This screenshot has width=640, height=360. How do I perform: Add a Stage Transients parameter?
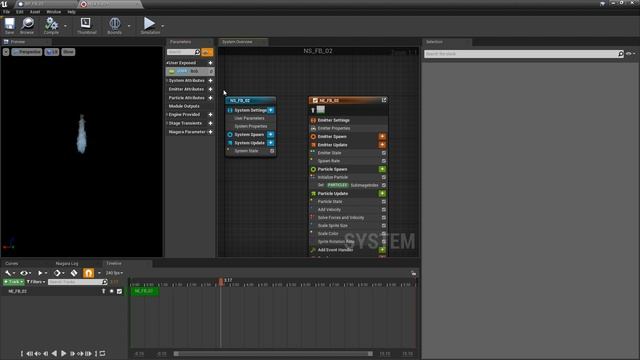click(211, 123)
